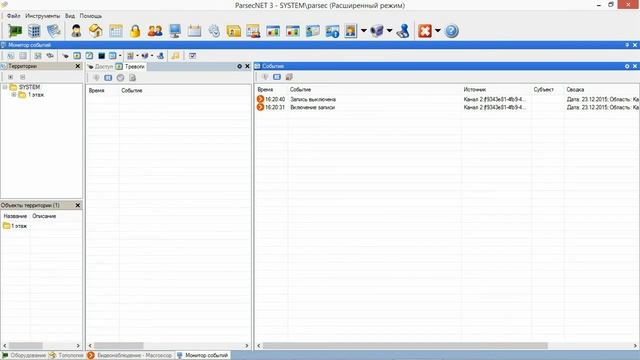Open the blue question mark help icon
Image resolution: width=640 pixels, height=360 pixels.
(452, 31)
